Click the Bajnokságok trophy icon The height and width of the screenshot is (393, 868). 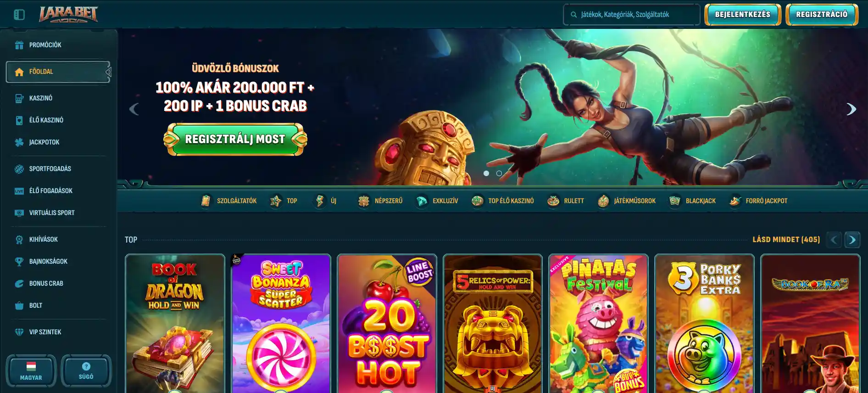coord(19,261)
